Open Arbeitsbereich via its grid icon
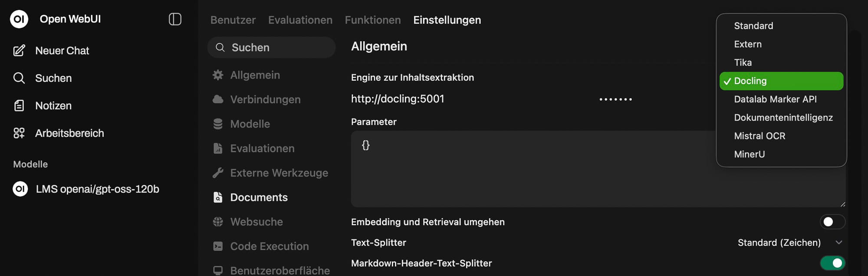 [19, 133]
